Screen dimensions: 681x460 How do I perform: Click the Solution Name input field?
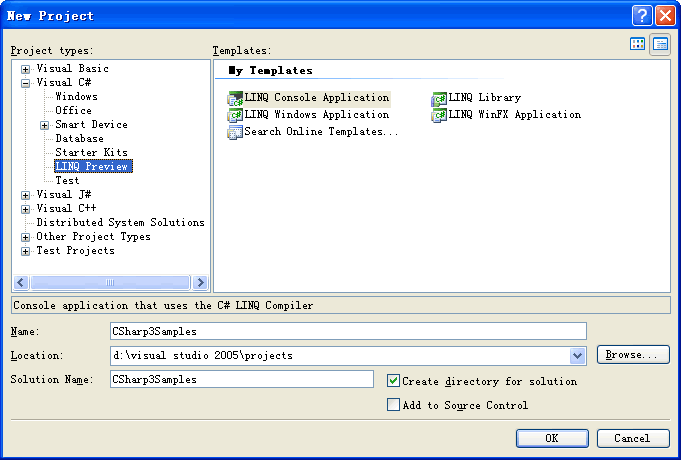point(242,379)
